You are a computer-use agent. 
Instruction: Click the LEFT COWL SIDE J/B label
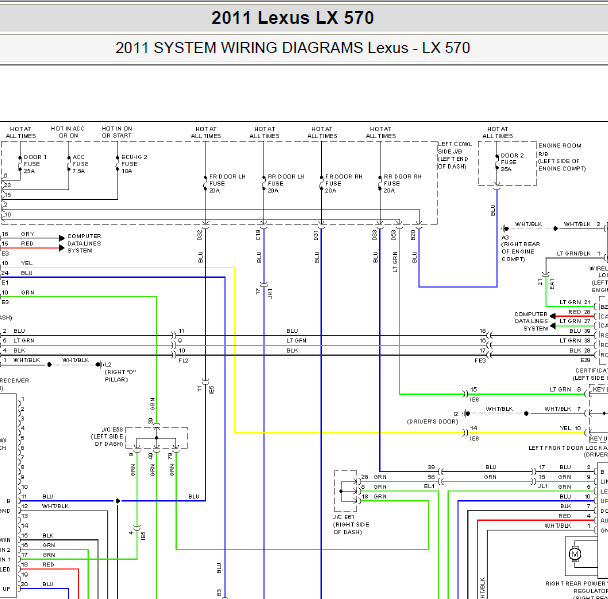pos(455,155)
